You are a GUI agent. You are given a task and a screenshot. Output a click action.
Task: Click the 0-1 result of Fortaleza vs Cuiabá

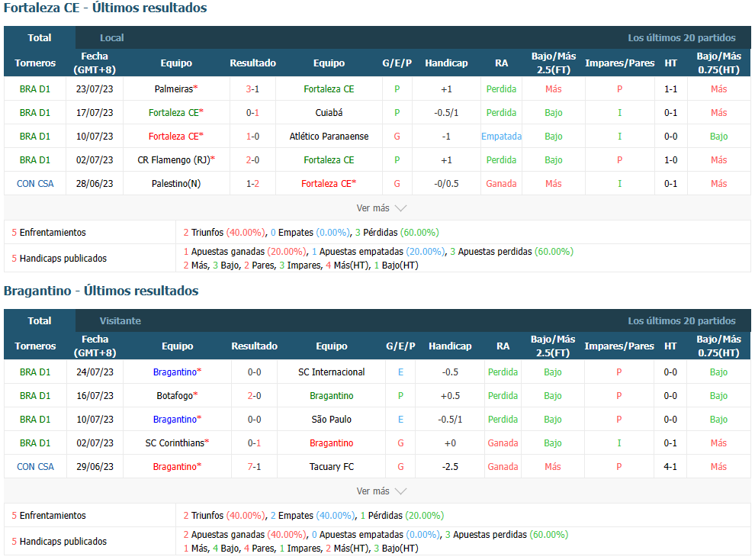click(x=252, y=113)
